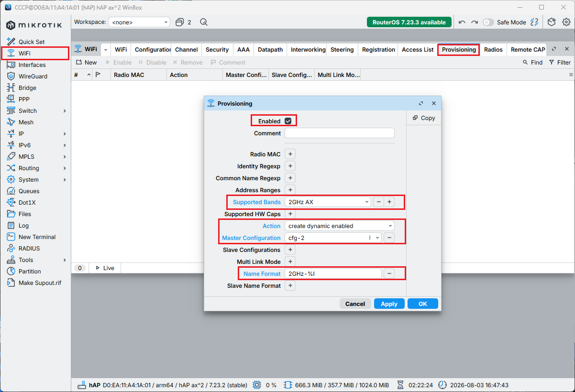Switch to the Registration tab
Image resolution: width=575 pixels, height=392 pixels.
coord(378,50)
